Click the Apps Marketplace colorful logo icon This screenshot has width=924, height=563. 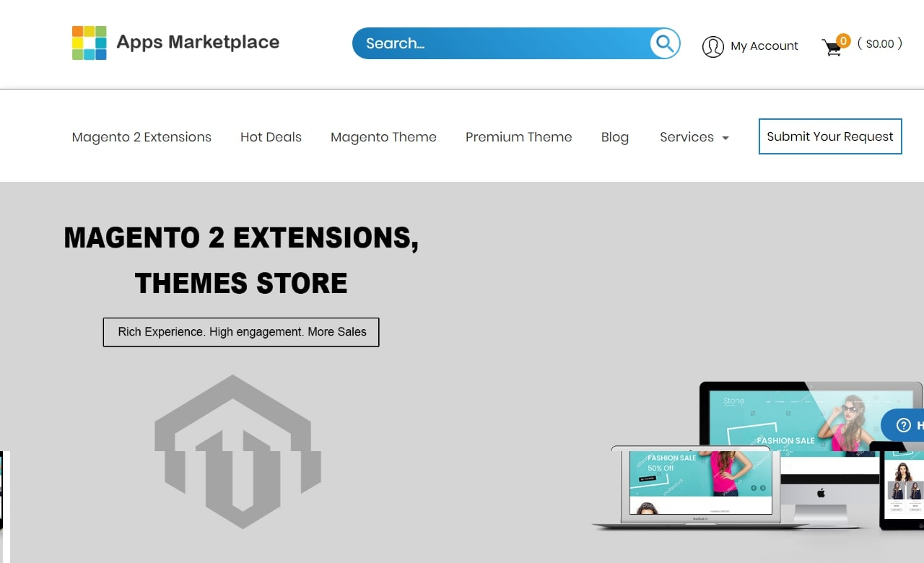(90, 43)
